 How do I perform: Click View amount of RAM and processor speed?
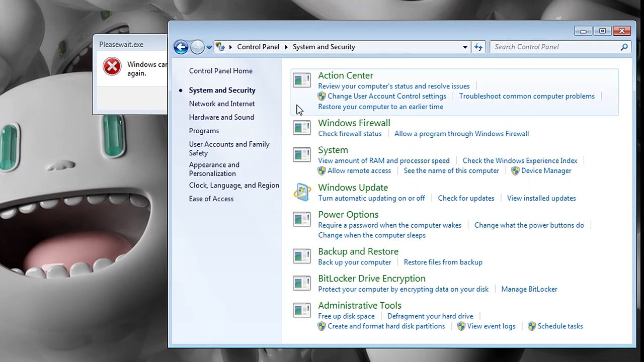(384, 160)
